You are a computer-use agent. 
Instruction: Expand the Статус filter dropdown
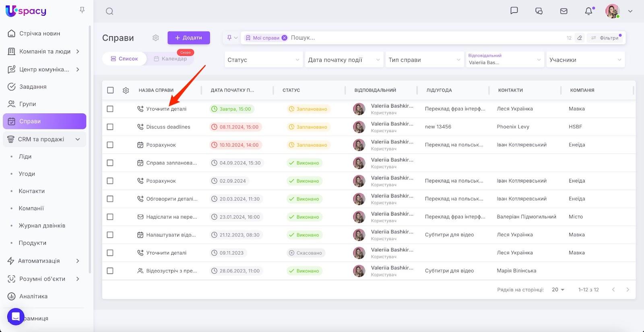tap(263, 60)
